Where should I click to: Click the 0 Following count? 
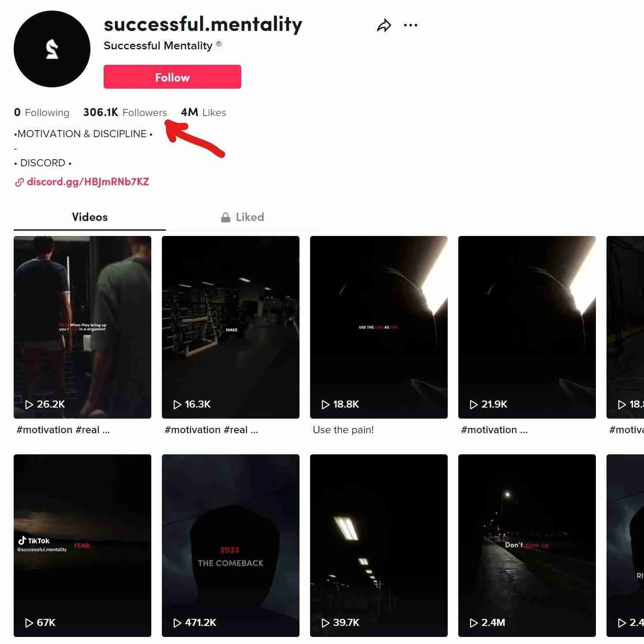click(42, 112)
